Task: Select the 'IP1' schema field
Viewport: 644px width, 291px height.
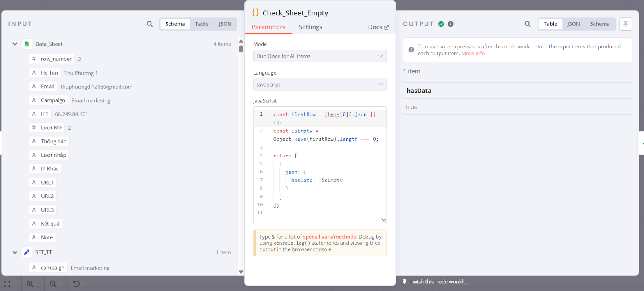Action: tap(40, 114)
